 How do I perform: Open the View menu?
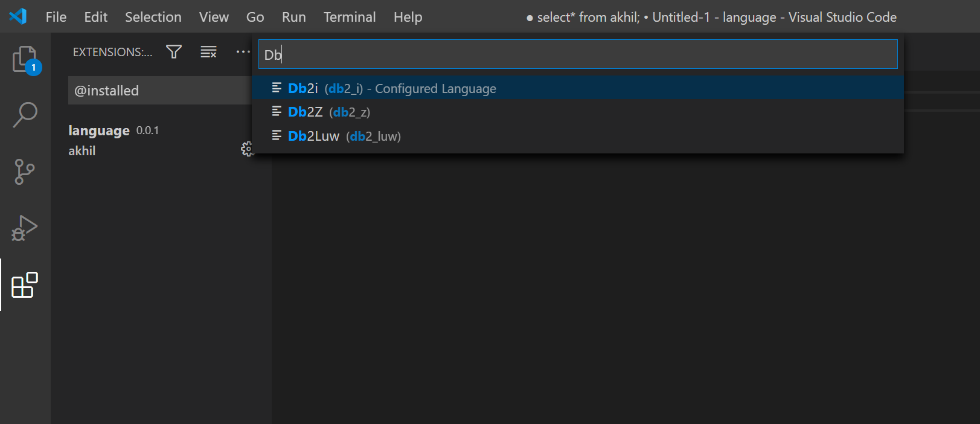214,17
